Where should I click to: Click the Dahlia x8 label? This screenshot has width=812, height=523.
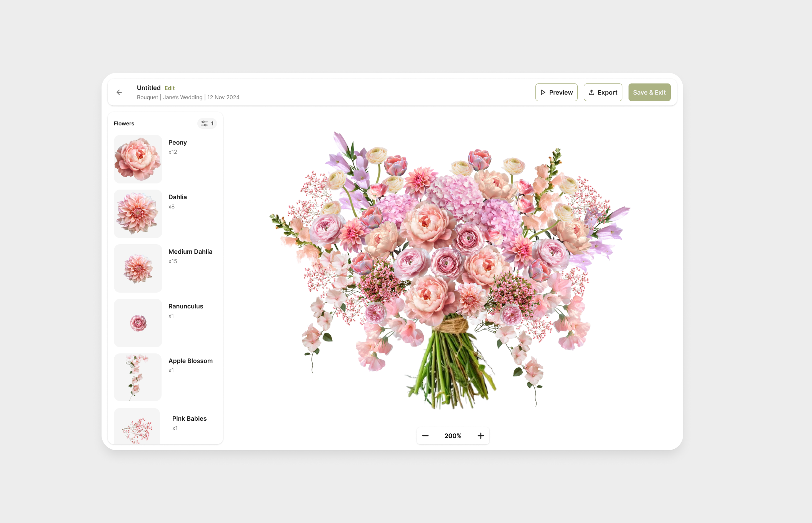tap(178, 202)
